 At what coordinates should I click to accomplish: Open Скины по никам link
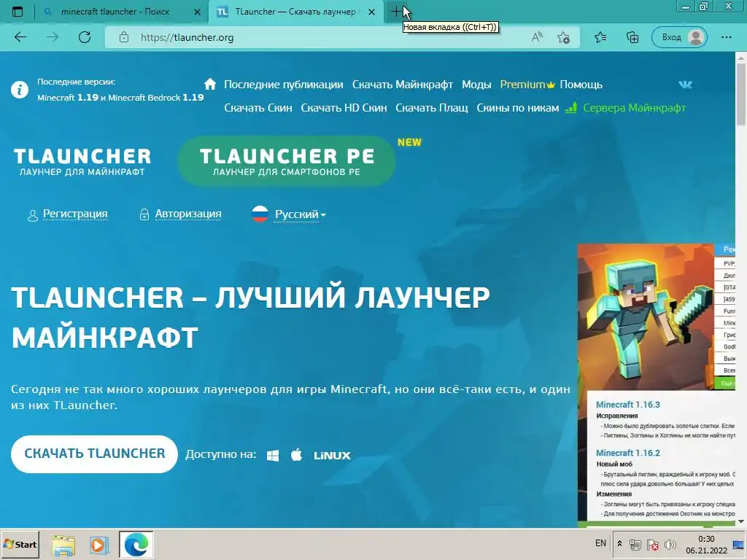tap(518, 108)
